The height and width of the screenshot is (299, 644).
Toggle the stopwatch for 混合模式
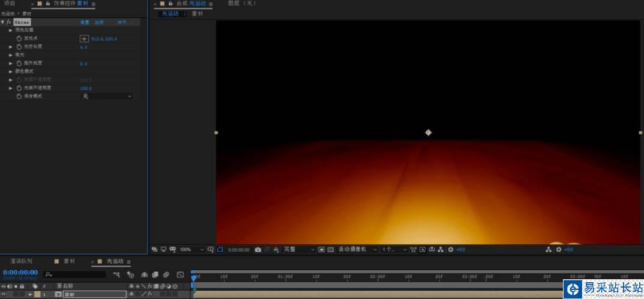tap(19, 96)
